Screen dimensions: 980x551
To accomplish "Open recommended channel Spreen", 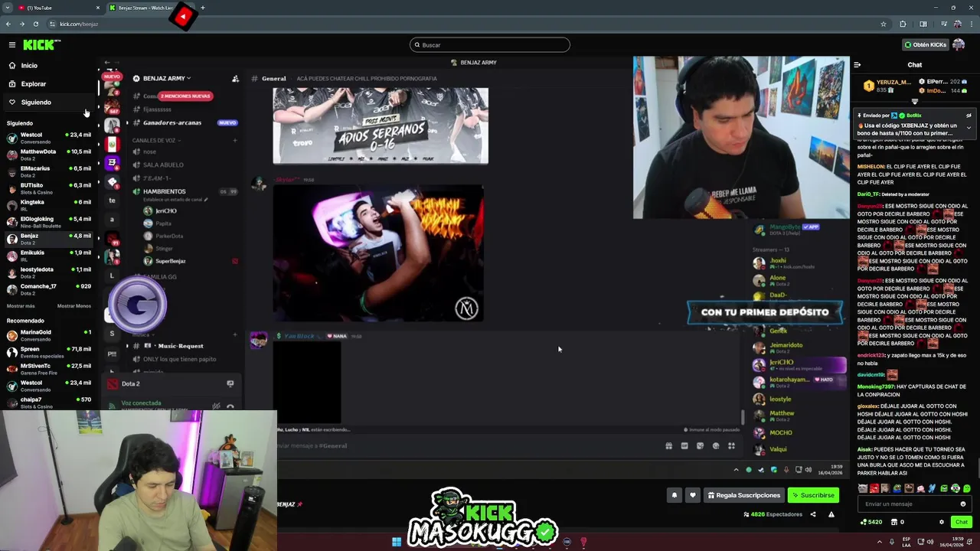I will [47, 352].
